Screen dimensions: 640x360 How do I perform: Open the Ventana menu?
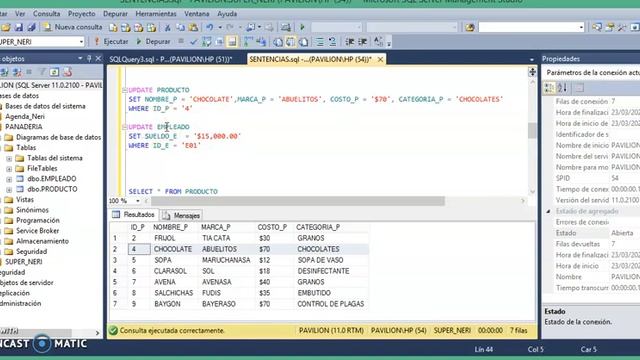(x=197, y=13)
